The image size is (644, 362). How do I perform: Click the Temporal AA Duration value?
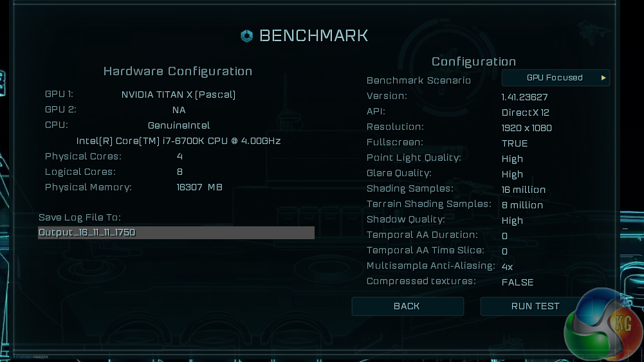tap(504, 236)
